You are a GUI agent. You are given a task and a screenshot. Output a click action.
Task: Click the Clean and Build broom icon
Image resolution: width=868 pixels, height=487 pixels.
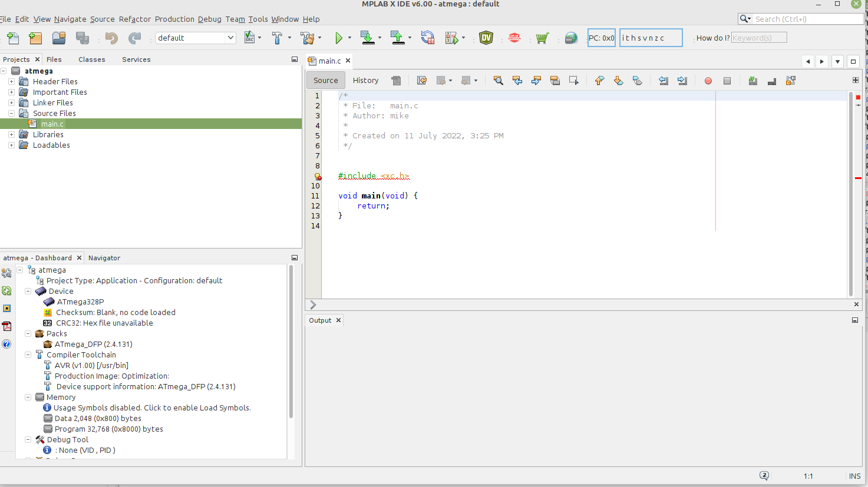(x=306, y=38)
